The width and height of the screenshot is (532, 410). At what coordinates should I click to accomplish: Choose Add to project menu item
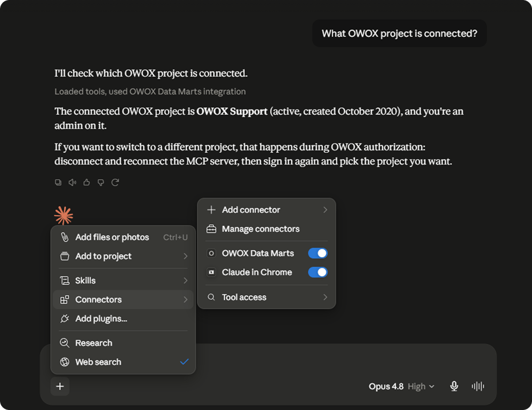[x=123, y=256]
